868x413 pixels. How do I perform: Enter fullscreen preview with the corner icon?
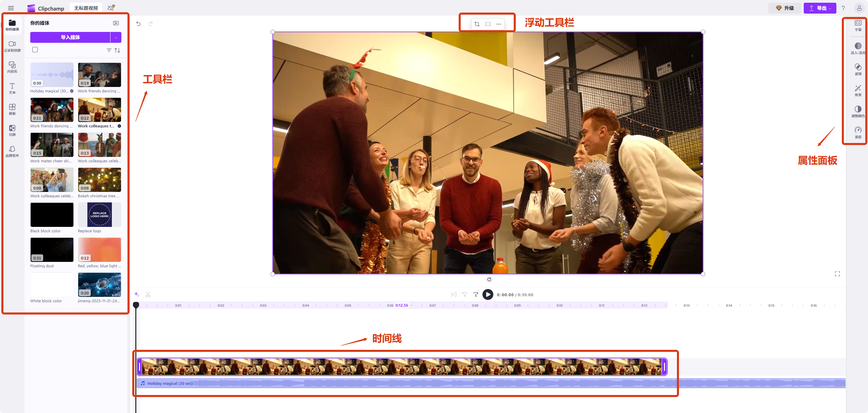point(837,274)
